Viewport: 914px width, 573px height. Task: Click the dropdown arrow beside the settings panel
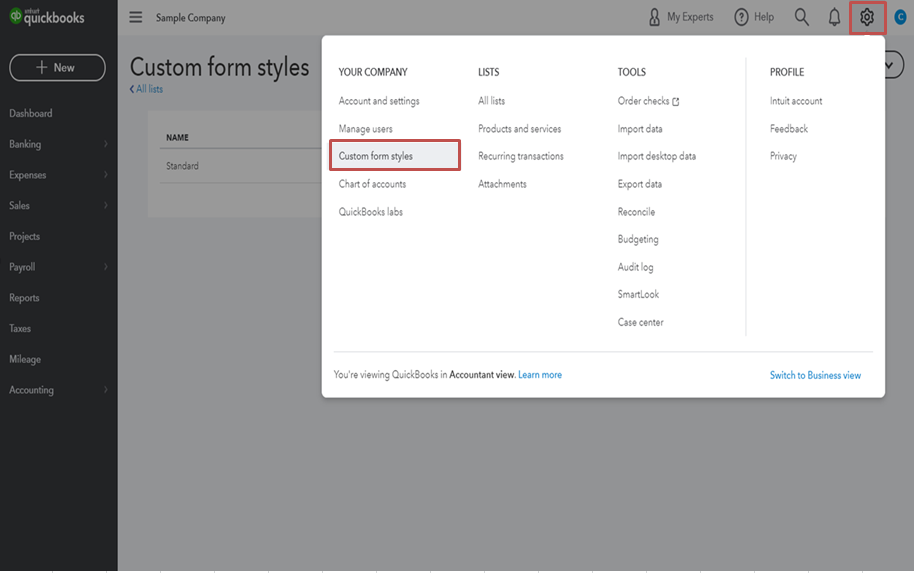[x=890, y=65]
